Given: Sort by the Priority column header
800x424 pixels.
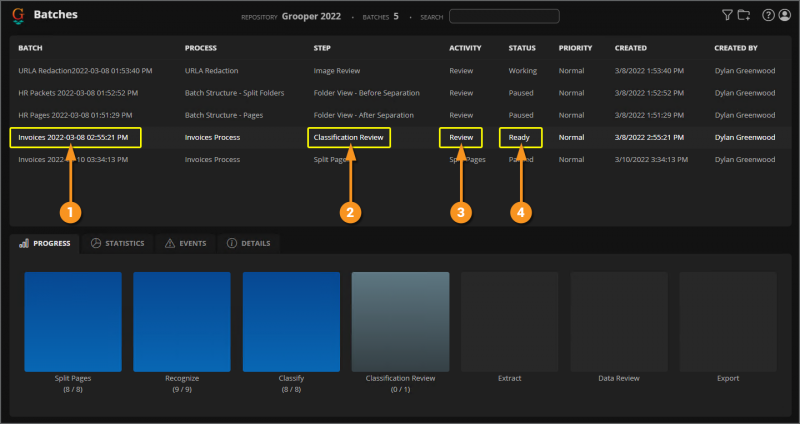Looking at the screenshot, I should (x=575, y=48).
